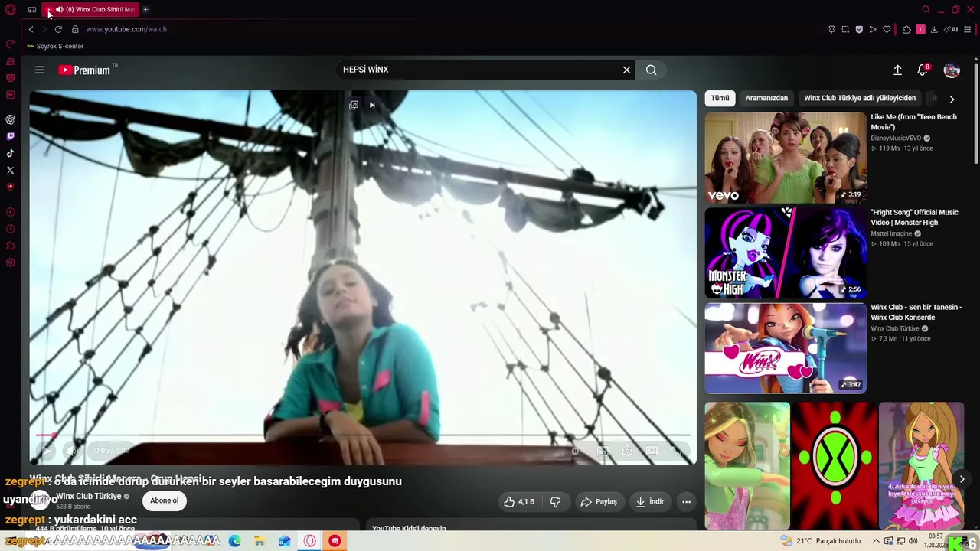Open sidebar extensions cube
980x551 pixels.
pyautogui.click(x=11, y=246)
